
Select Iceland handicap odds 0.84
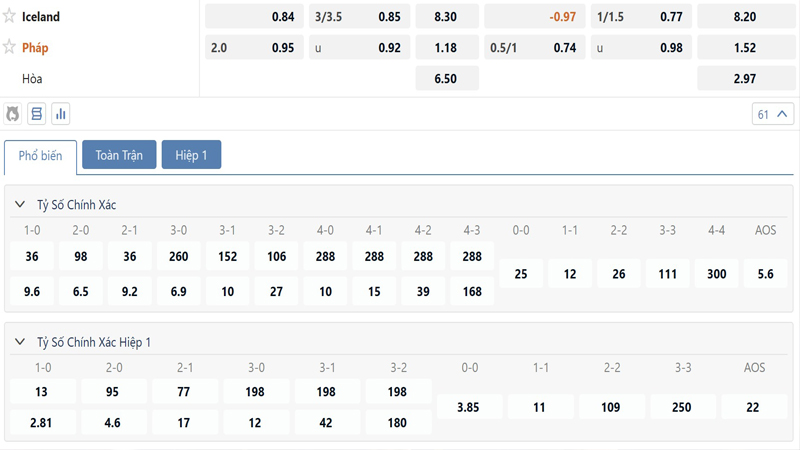(x=253, y=16)
